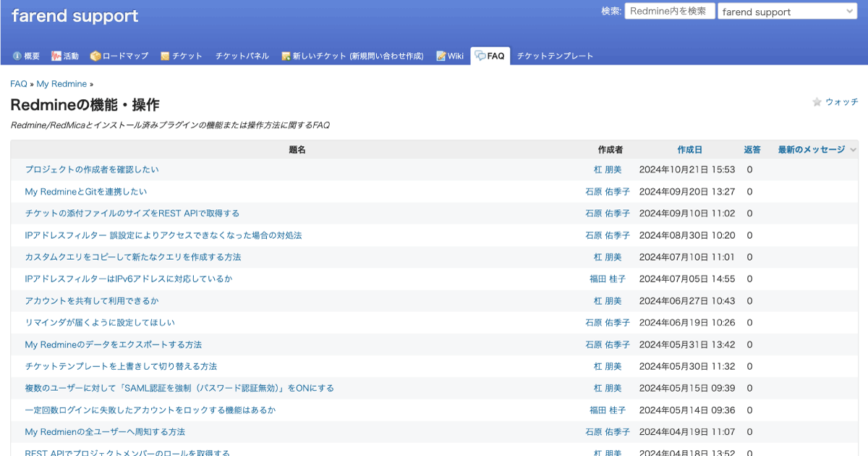The height and width of the screenshot is (456, 868).
Task: Open topic My Redmienの全ユーザーへ周知する方法
Action: click(105, 432)
